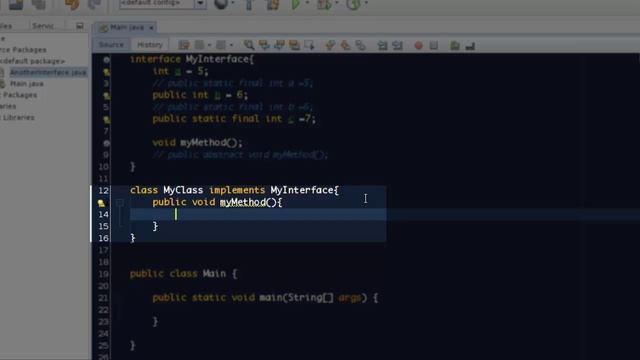
Task: Click the Profile Project icon
Action: coord(353,4)
